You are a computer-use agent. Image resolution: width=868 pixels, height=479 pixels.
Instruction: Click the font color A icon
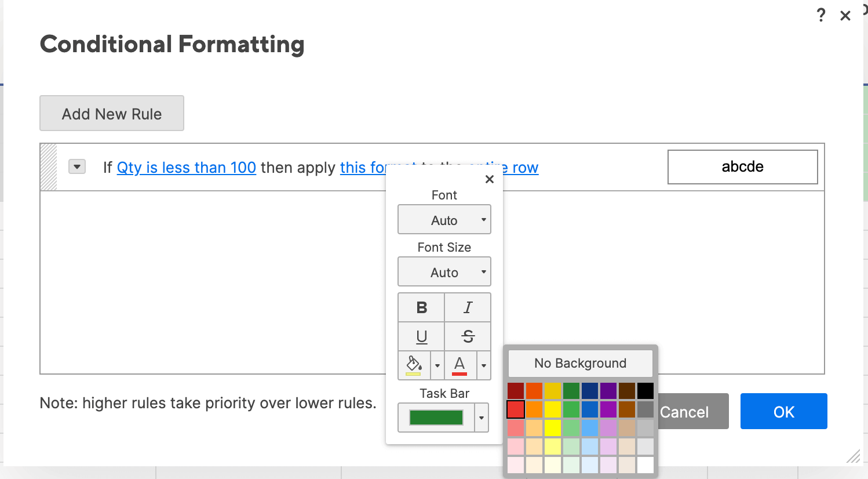[x=459, y=365]
